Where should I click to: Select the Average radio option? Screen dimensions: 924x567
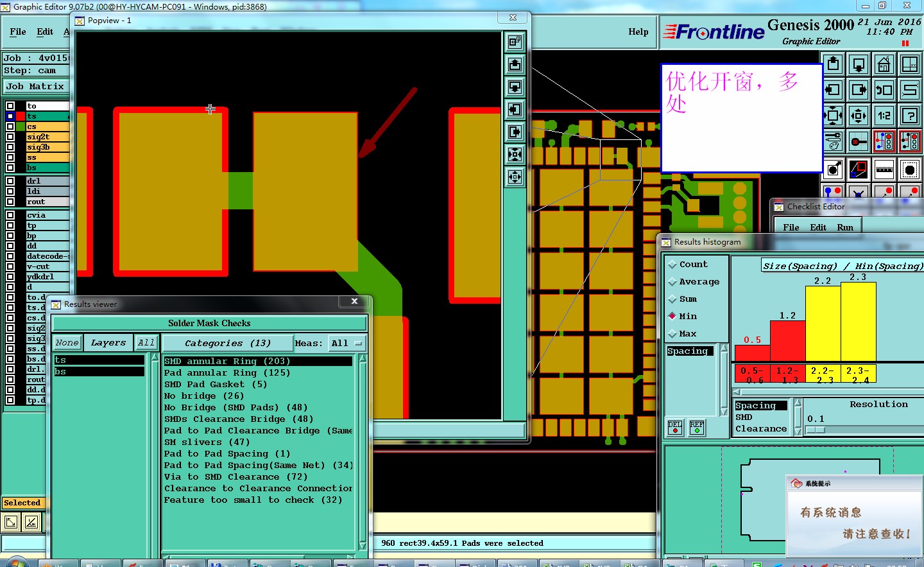tap(672, 282)
